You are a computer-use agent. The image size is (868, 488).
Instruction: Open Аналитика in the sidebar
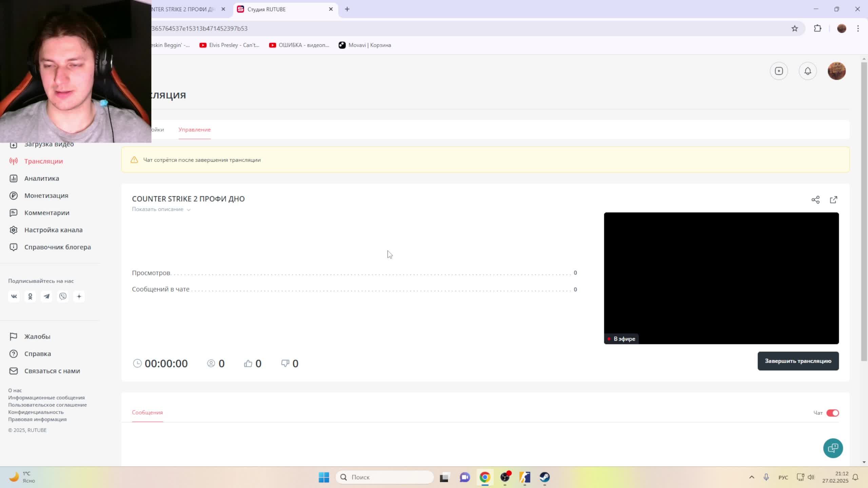(41, 178)
